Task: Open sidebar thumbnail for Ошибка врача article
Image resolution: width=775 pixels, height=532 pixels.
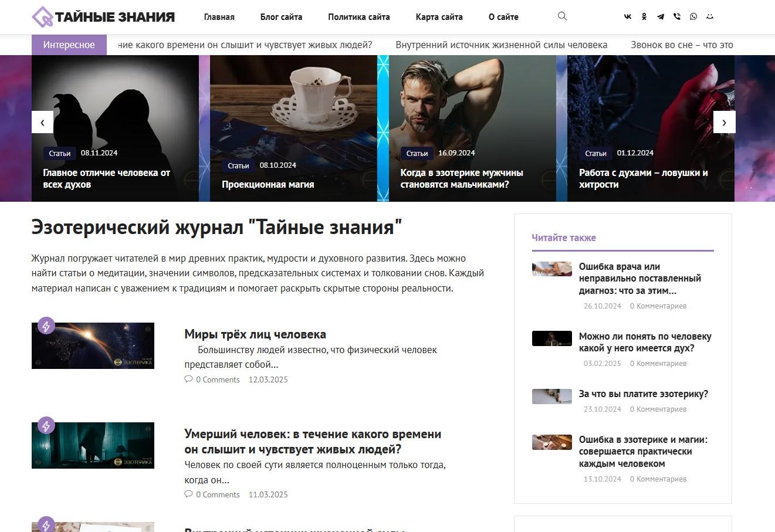Action: tap(552, 269)
